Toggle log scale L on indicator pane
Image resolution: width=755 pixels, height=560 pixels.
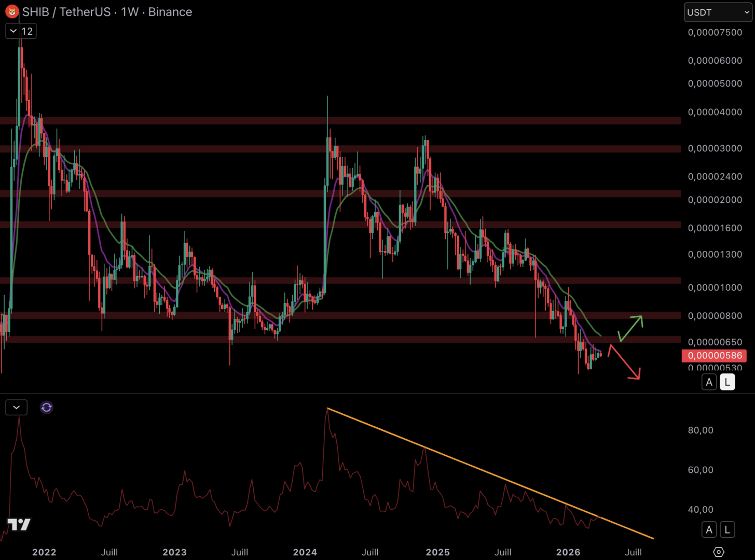point(727,529)
